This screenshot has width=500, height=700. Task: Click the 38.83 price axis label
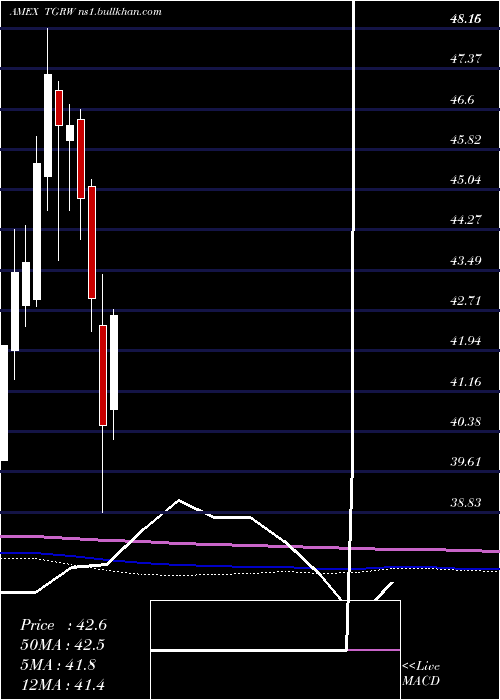(x=467, y=503)
